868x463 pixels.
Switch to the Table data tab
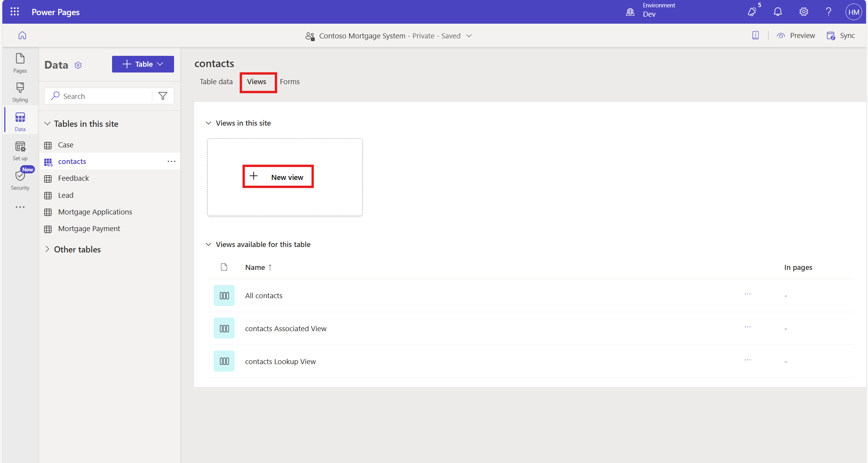pos(216,82)
